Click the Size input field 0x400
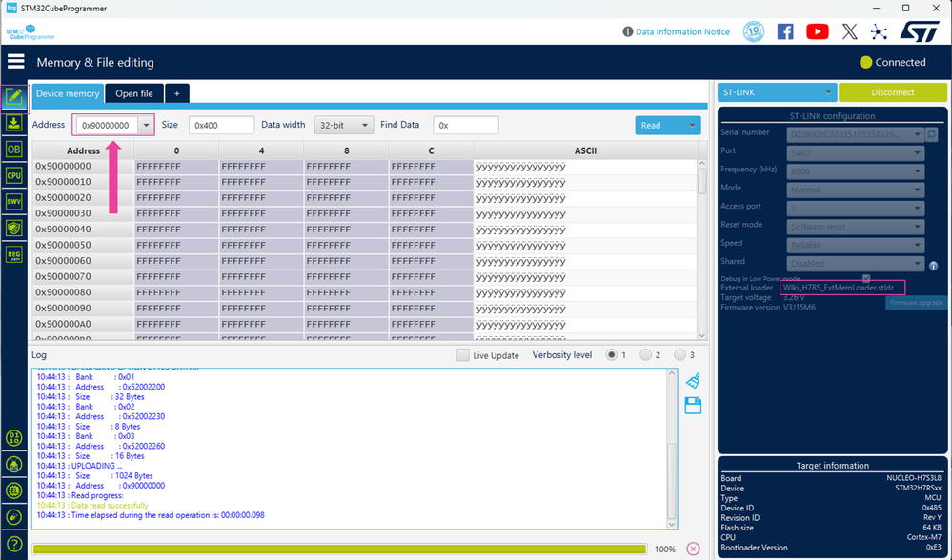This screenshot has width=952, height=560. [x=222, y=125]
